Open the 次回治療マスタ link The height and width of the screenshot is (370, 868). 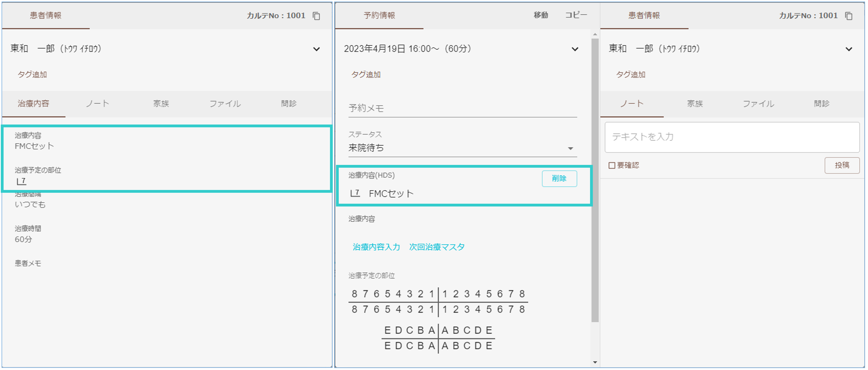coord(437,247)
